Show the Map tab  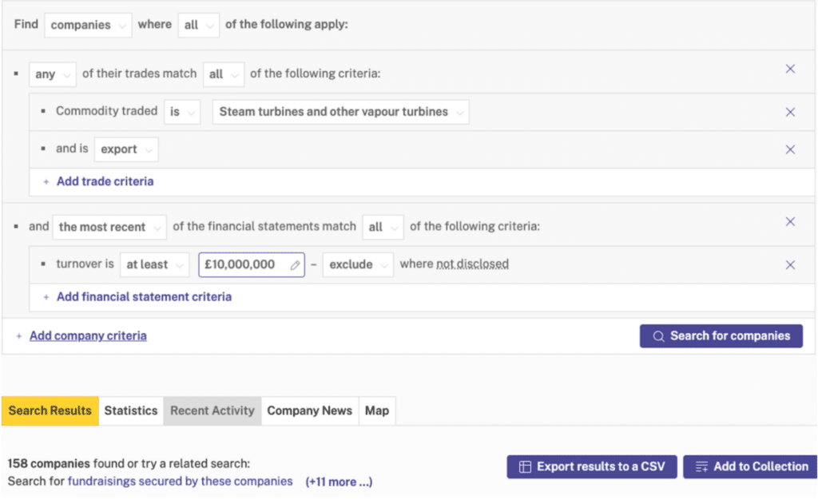377,411
